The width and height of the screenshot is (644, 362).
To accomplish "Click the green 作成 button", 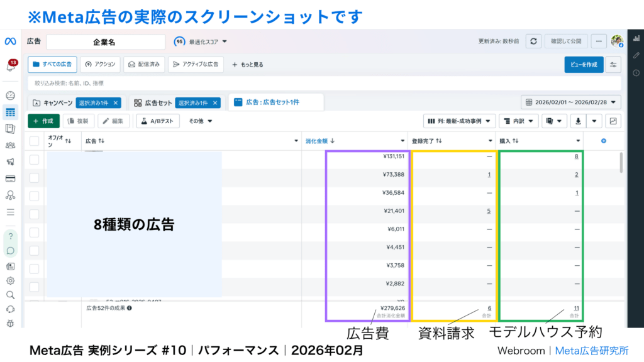I will [43, 121].
